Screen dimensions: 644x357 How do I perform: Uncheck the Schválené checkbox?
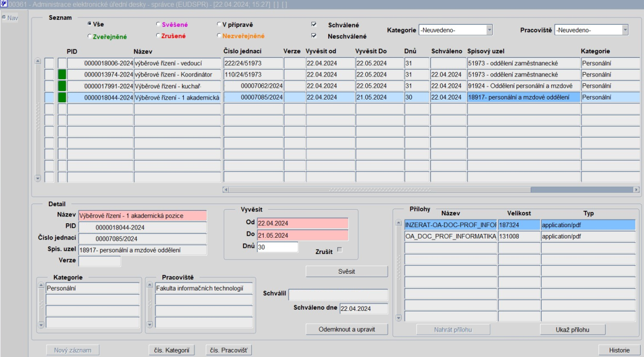pos(314,24)
